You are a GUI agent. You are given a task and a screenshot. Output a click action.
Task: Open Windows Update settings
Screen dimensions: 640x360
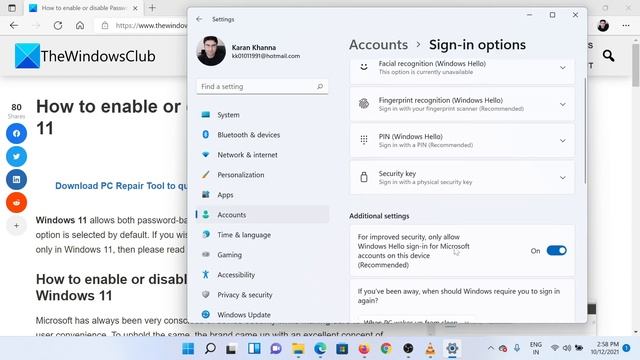[x=262, y=315]
